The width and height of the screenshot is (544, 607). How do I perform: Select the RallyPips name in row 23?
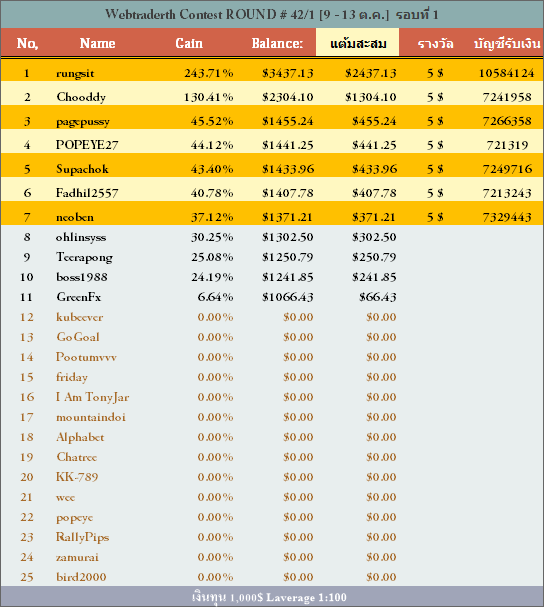82,537
